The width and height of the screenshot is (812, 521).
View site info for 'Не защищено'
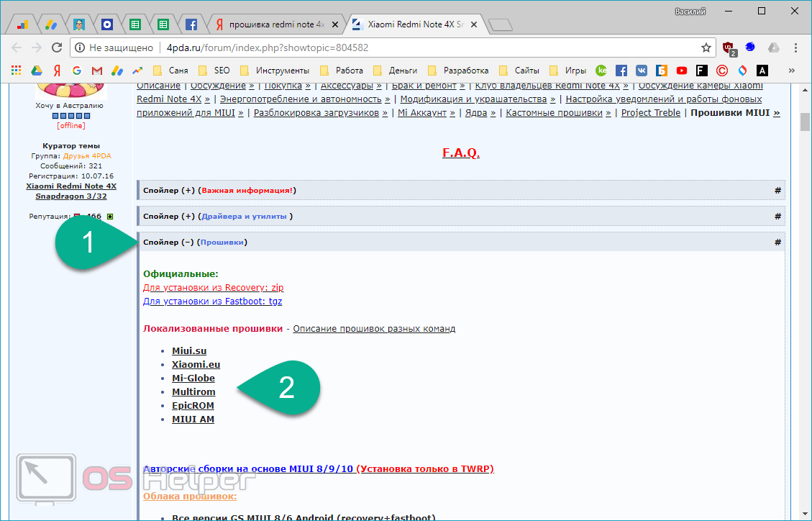coord(114,47)
